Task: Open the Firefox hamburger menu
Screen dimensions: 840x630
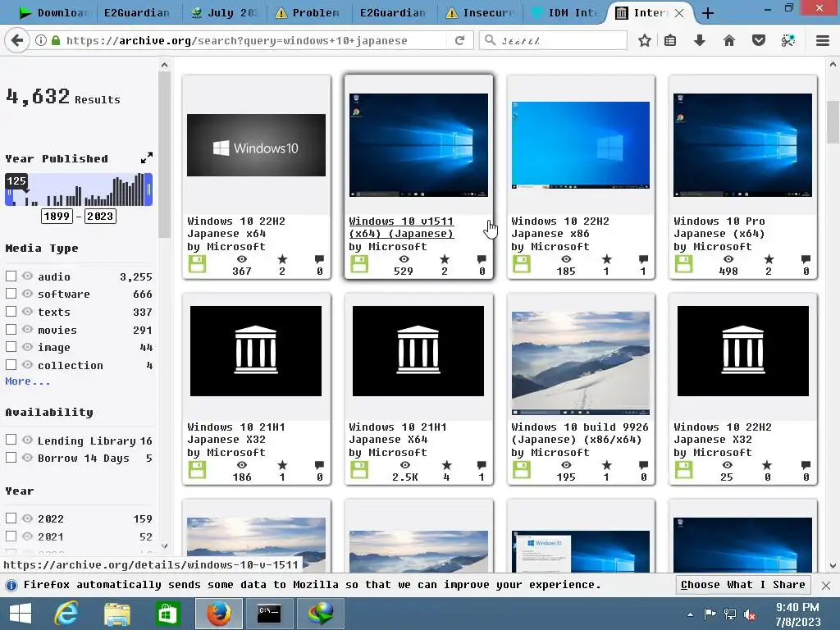Action: pyautogui.click(x=823, y=40)
